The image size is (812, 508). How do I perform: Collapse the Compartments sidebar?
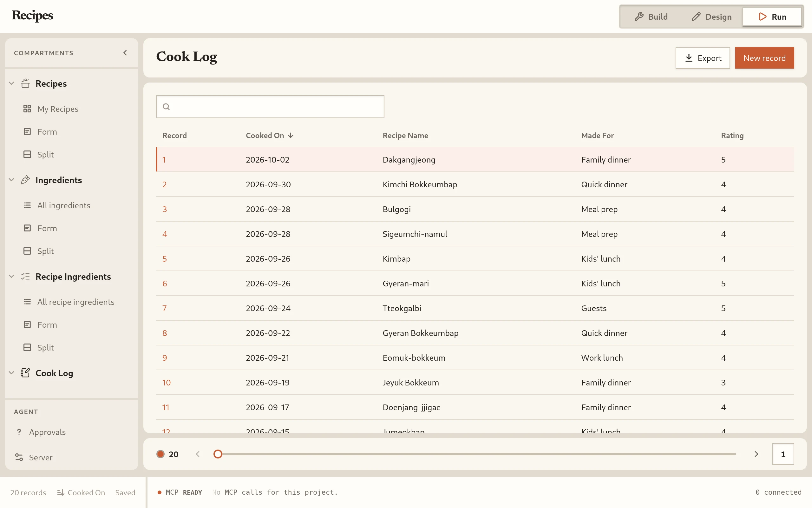125,53
